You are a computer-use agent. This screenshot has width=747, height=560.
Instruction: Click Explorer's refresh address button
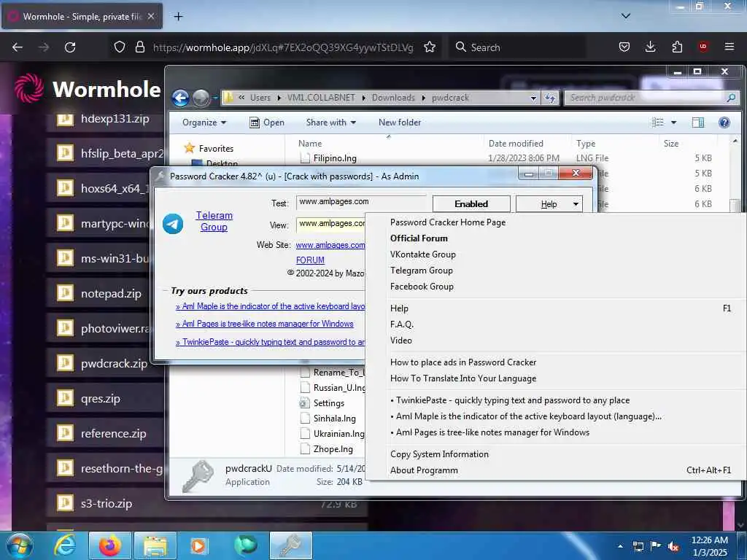(550, 98)
